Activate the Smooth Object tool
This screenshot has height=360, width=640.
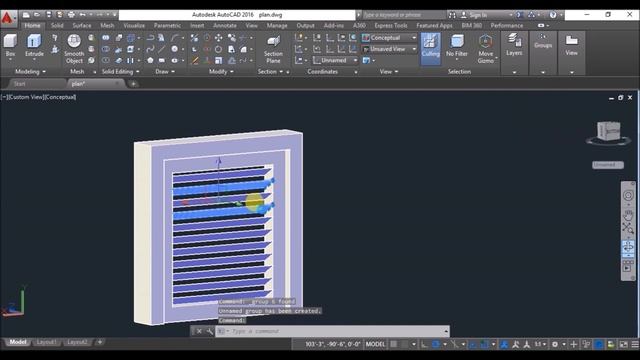click(x=74, y=49)
